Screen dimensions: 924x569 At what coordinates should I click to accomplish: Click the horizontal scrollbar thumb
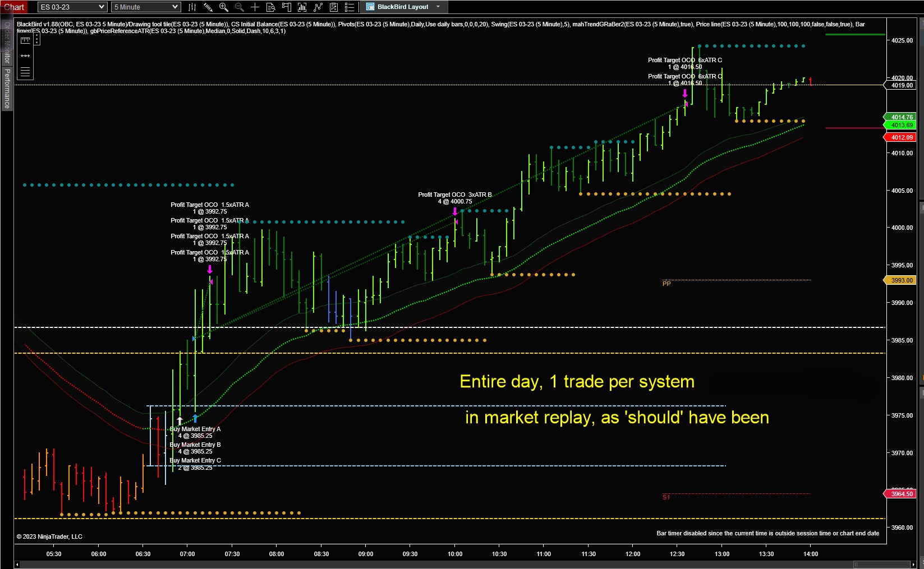[881, 564]
